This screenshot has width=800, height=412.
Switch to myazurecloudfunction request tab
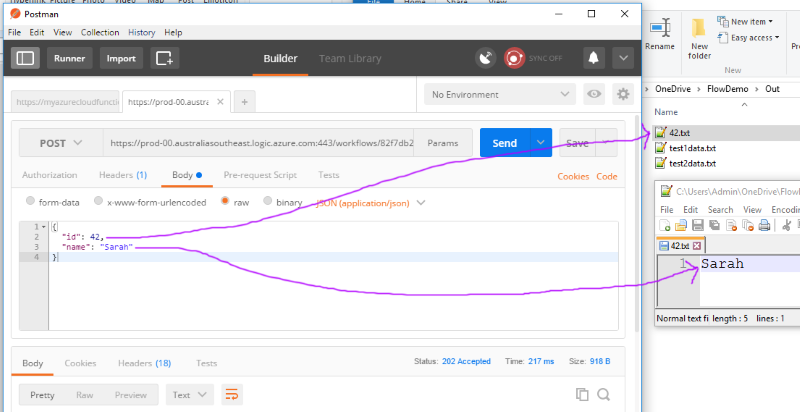click(67, 102)
